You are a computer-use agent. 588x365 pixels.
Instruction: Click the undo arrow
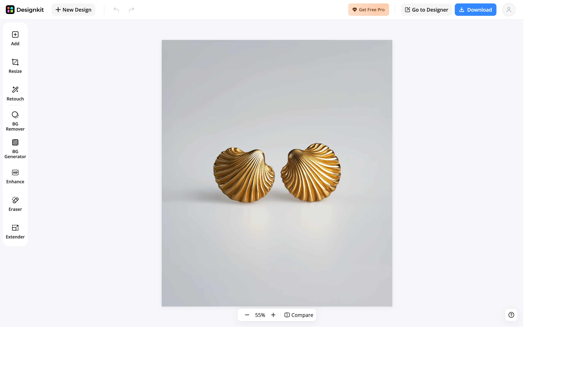116,10
